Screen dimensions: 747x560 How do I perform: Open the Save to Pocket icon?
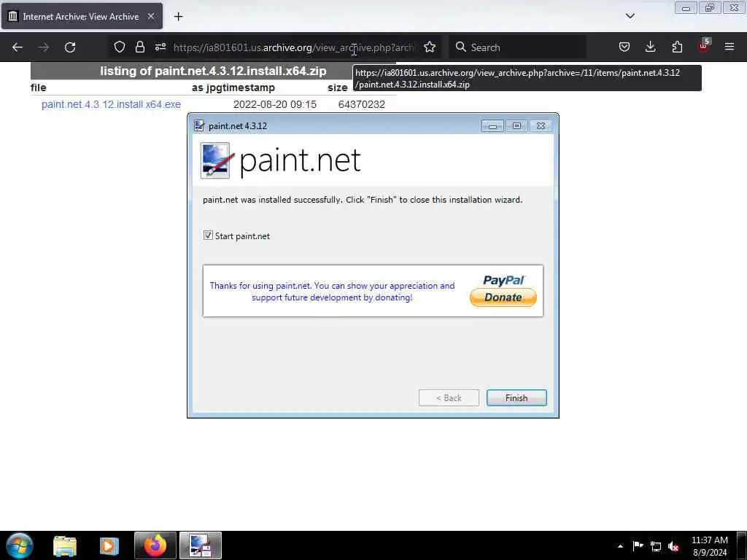[624, 47]
